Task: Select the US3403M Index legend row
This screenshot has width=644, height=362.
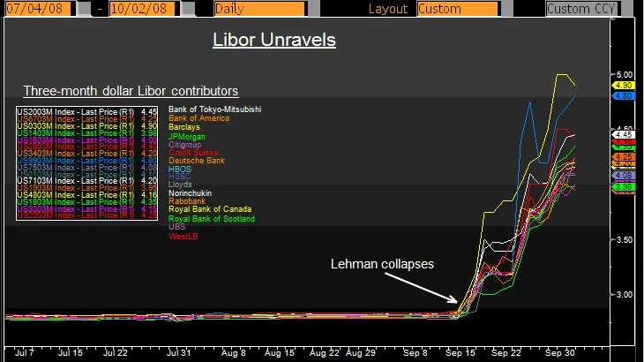Action: click(86, 154)
